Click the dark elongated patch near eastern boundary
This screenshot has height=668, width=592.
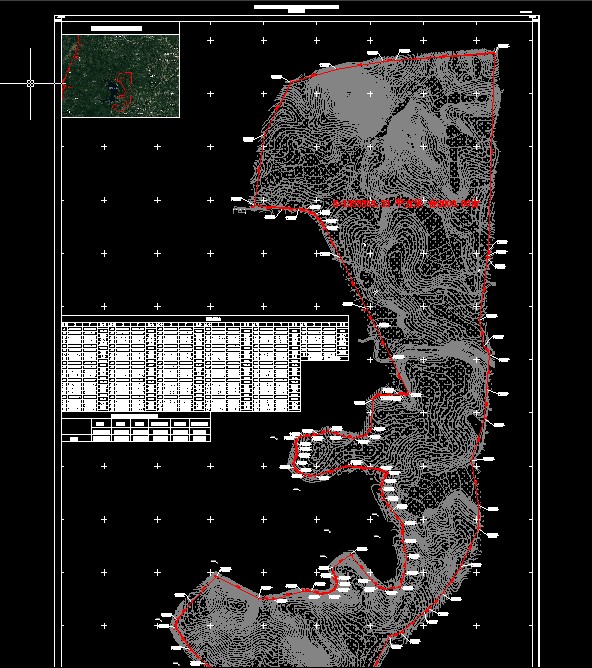click(473, 420)
